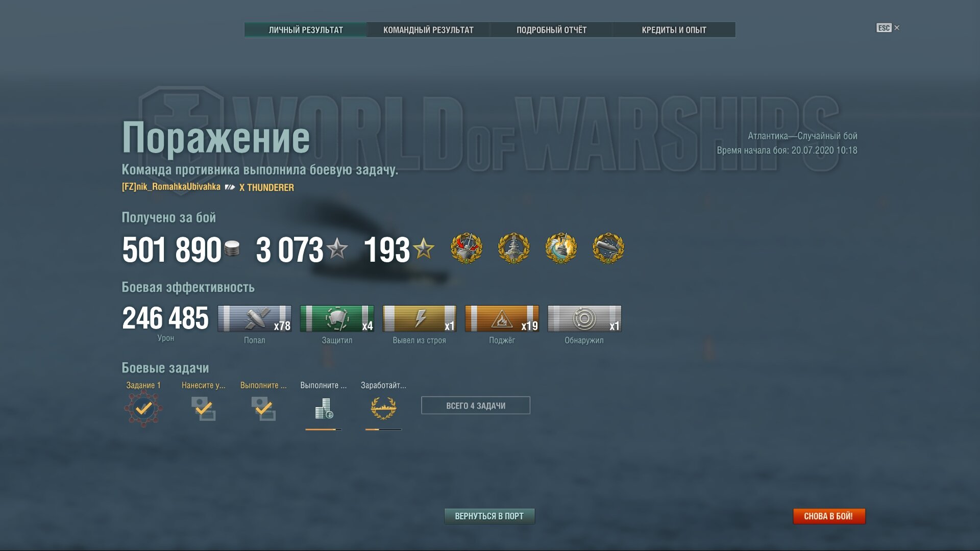The width and height of the screenshot is (980, 551).
Task: Switch to Командный результат tab
Action: (x=428, y=30)
